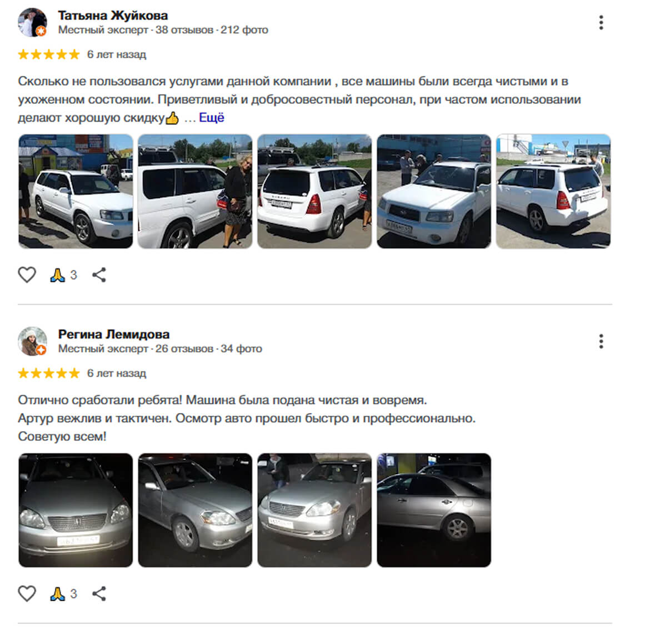
Task: View silver sedan front grille photo
Action: pyautogui.click(x=76, y=510)
